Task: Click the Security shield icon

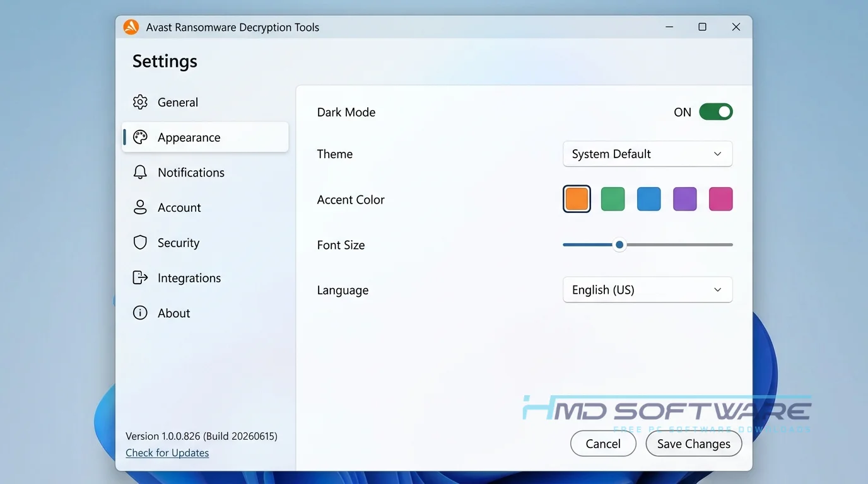Action: (x=140, y=243)
